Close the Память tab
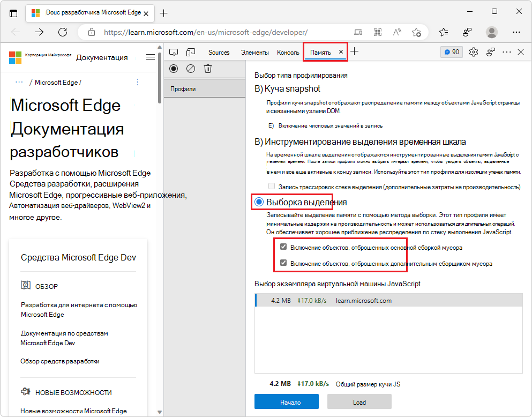The image size is (532, 417). tap(341, 51)
